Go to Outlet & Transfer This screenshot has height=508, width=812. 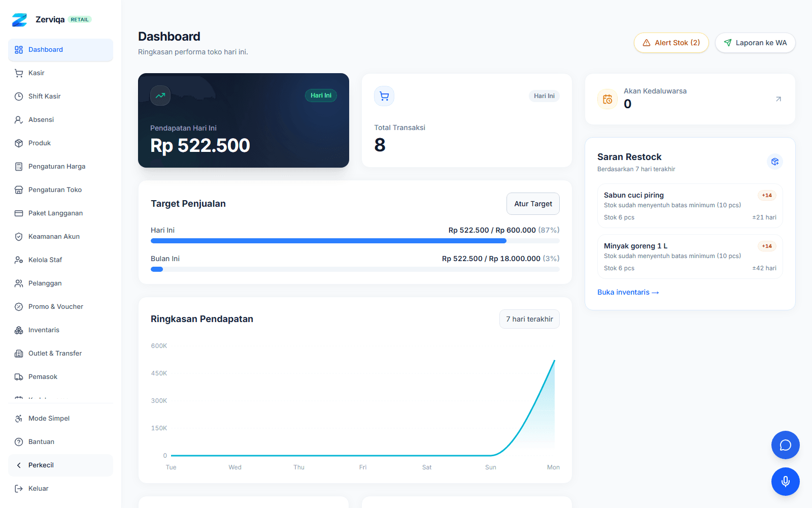tap(60, 354)
